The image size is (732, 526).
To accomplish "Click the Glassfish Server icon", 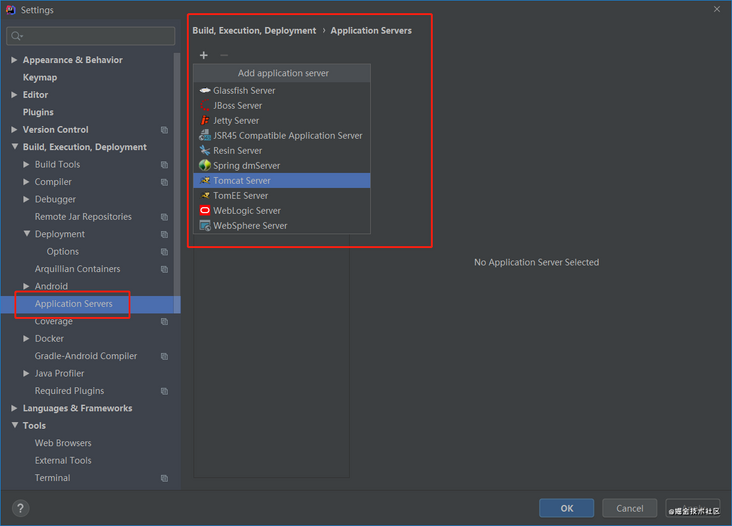I will click(x=205, y=91).
